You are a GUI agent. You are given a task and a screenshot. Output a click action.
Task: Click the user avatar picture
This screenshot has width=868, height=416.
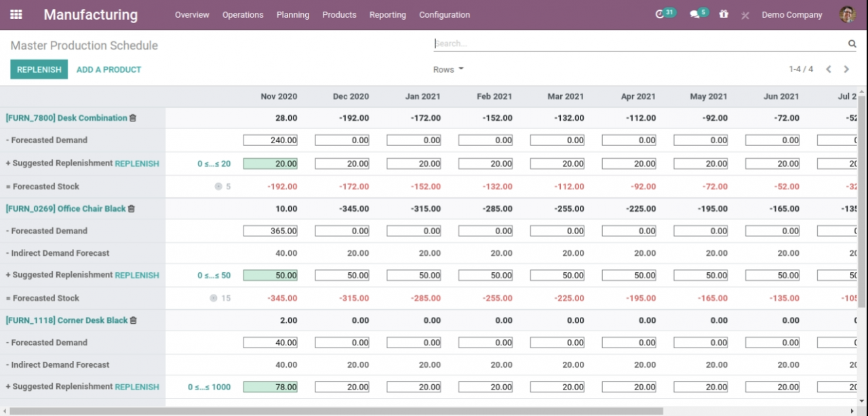[x=847, y=14]
